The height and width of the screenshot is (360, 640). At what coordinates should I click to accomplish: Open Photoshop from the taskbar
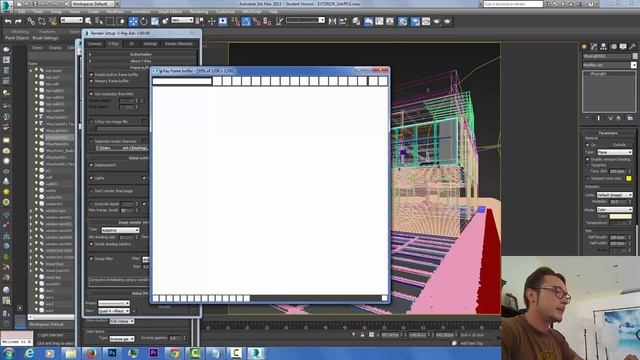pos(112,353)
